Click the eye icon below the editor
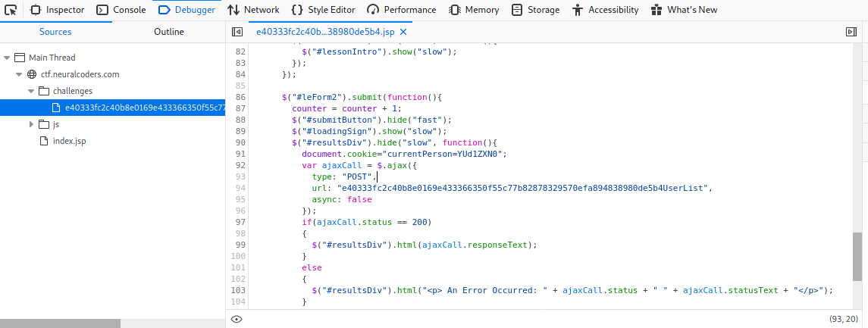Image resolution: width=868 pixels, height=328 pixels. click(237, 319)
